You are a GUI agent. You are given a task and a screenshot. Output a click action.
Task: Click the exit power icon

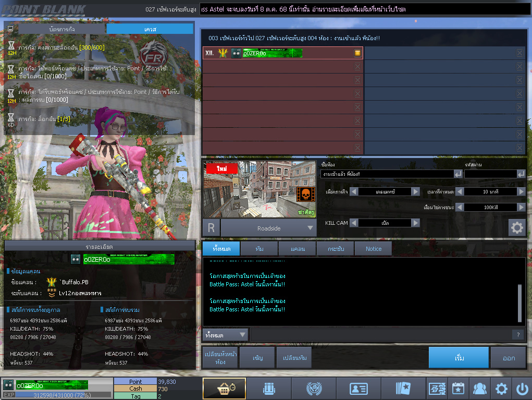coord(522,389)
